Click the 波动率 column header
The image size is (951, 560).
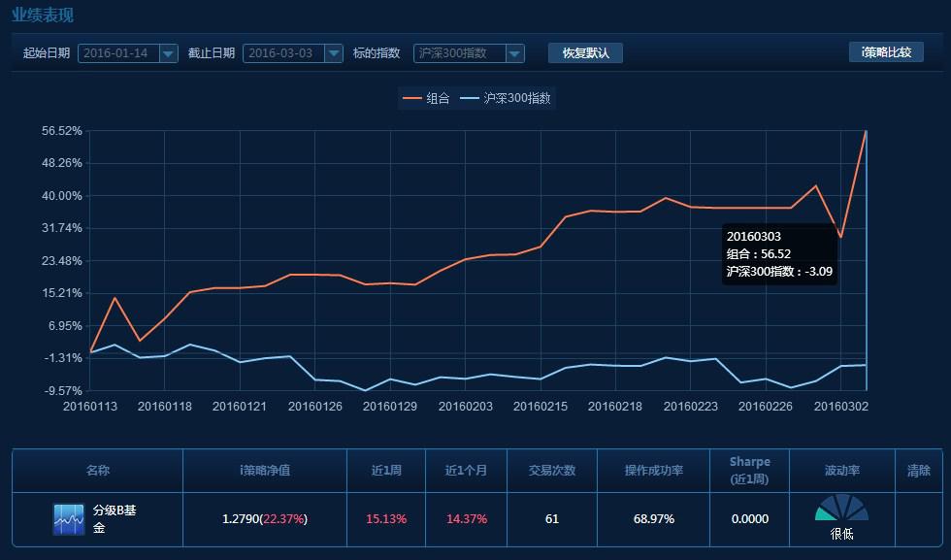[842, 470]
